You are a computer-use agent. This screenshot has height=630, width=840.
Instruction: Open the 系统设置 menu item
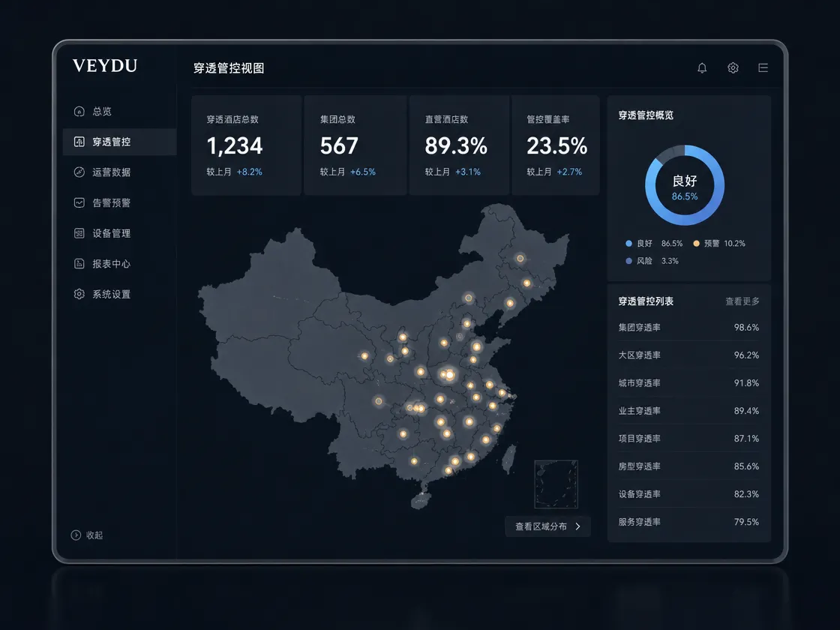click(x=119, y=294)
